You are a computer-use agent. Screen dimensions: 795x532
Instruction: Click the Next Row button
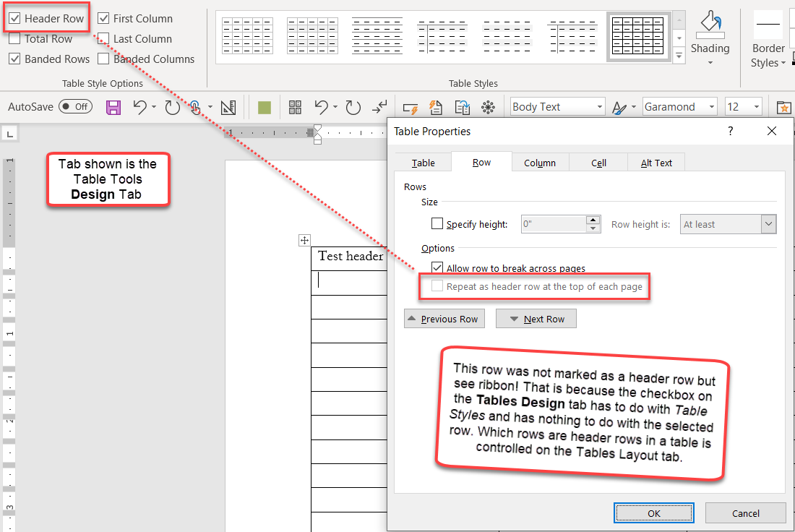click(x=536, y=318)
